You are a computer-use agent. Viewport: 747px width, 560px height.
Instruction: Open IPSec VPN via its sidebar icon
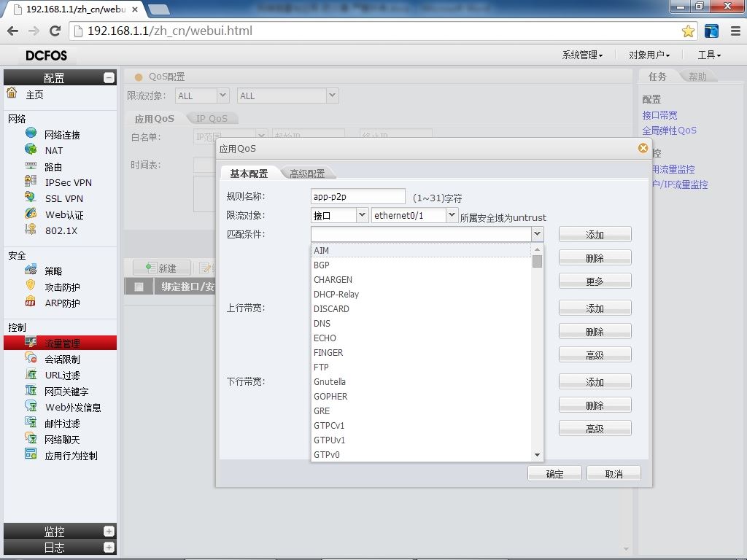pos(31,181)
